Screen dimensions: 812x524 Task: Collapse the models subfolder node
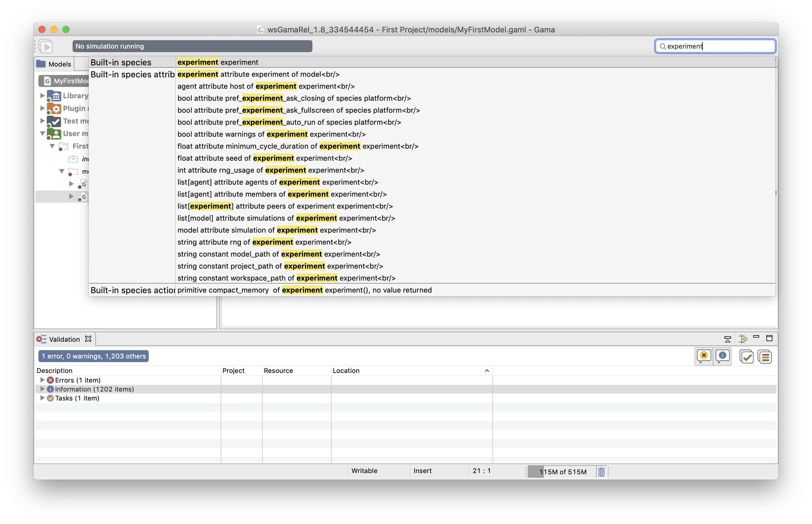click(61, 171)
